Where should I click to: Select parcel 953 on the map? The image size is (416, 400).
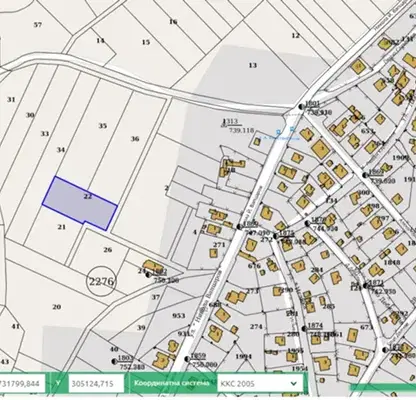(179, 315)
